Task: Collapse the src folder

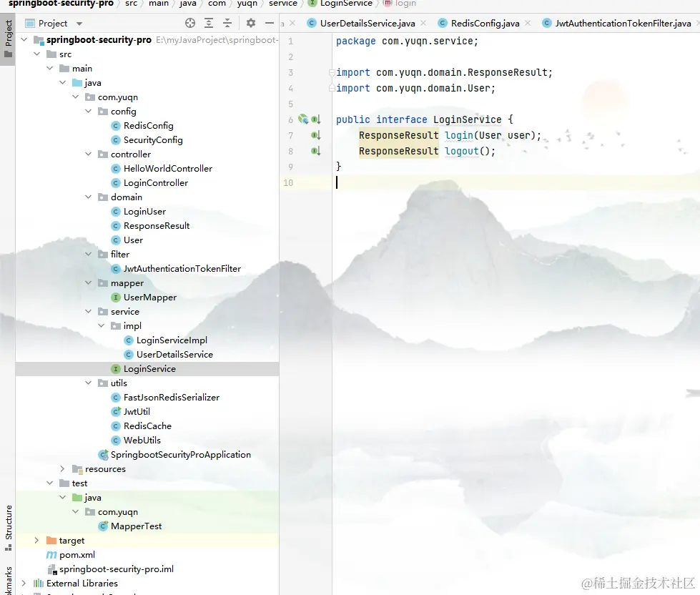Action: (x=37, y=54)
